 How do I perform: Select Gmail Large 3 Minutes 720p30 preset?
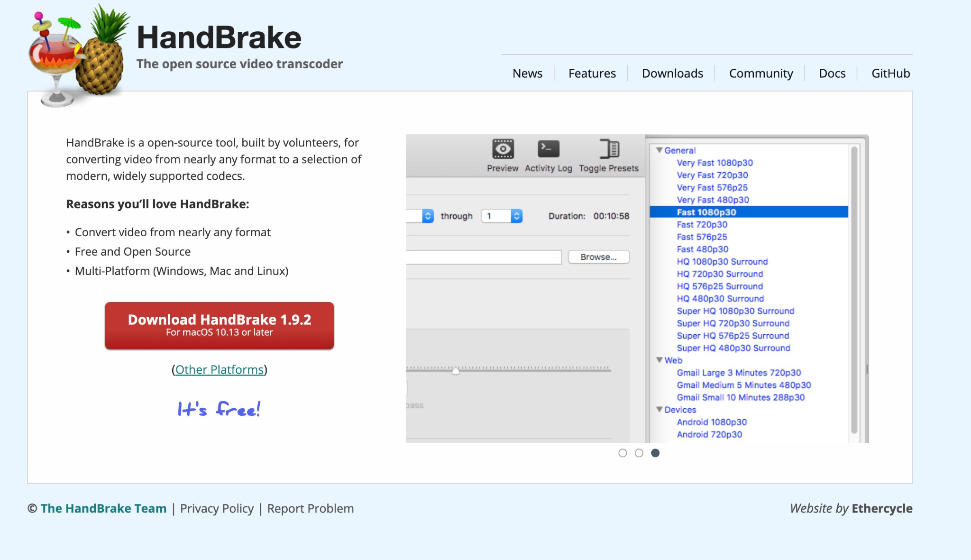[x=739, y=372]
